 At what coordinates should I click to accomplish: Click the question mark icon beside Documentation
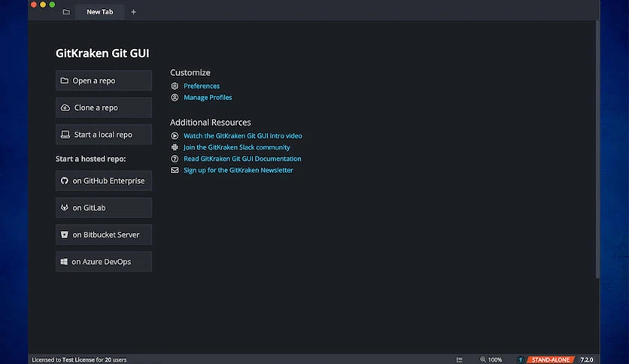click(175, 159)
